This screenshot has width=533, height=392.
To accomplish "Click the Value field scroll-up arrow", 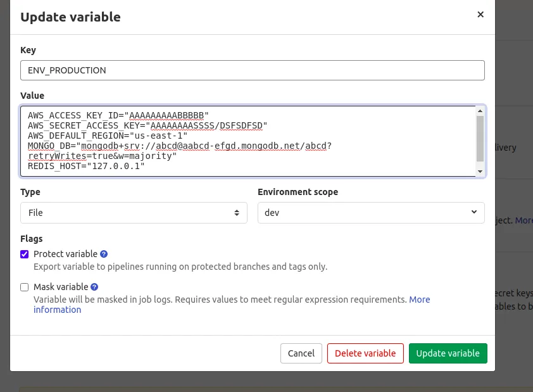I will pos(480,112).
